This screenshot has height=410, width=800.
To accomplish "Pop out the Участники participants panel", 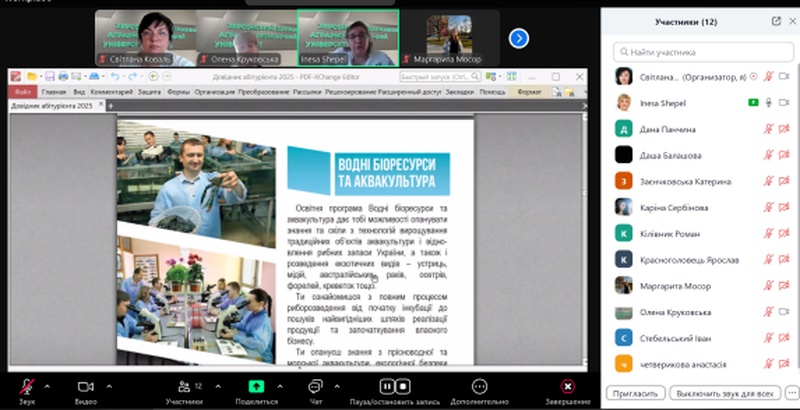I will click(x=776, y=21).
